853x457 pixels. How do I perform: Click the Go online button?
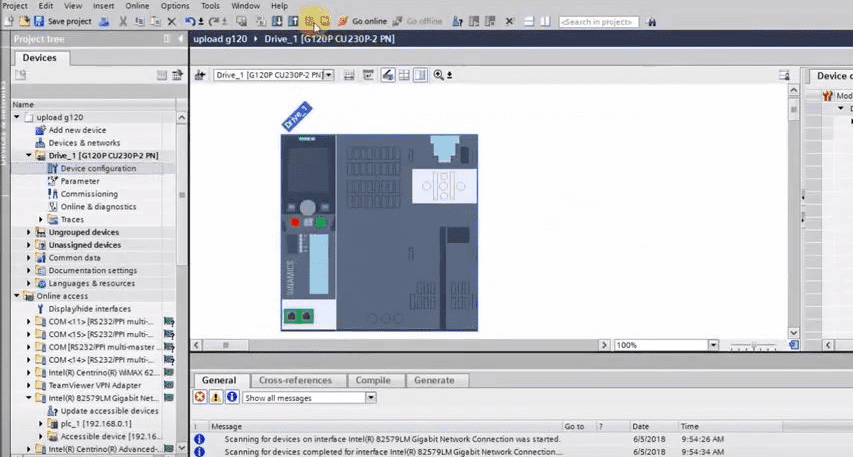pos(363,21)
